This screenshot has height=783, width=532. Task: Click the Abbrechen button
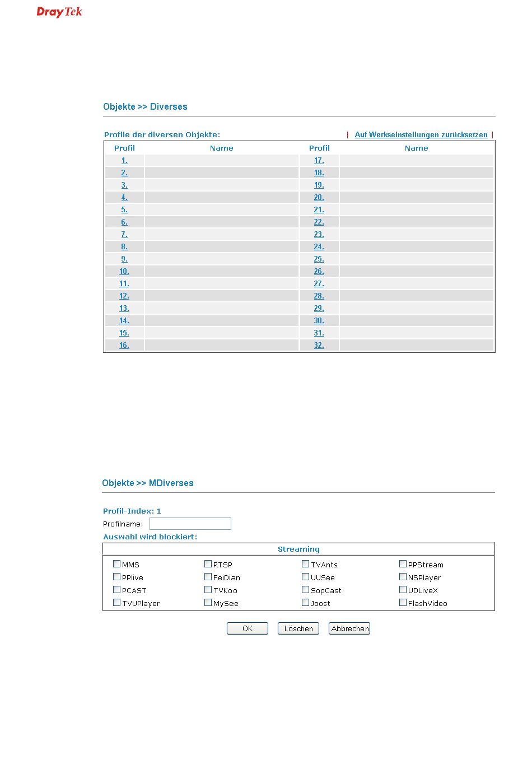pos(349,628)
